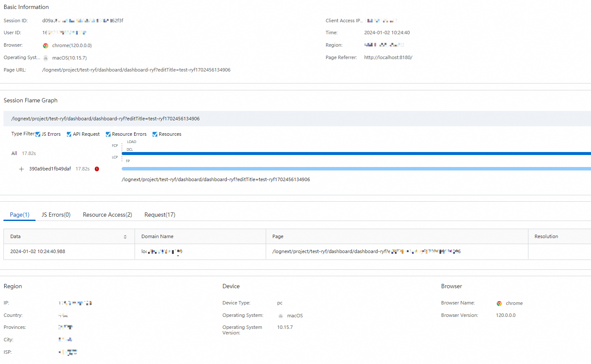The image size is (591, 364).
Task: Sort the table by the Data column icon
Action: [x=125, y=237]
